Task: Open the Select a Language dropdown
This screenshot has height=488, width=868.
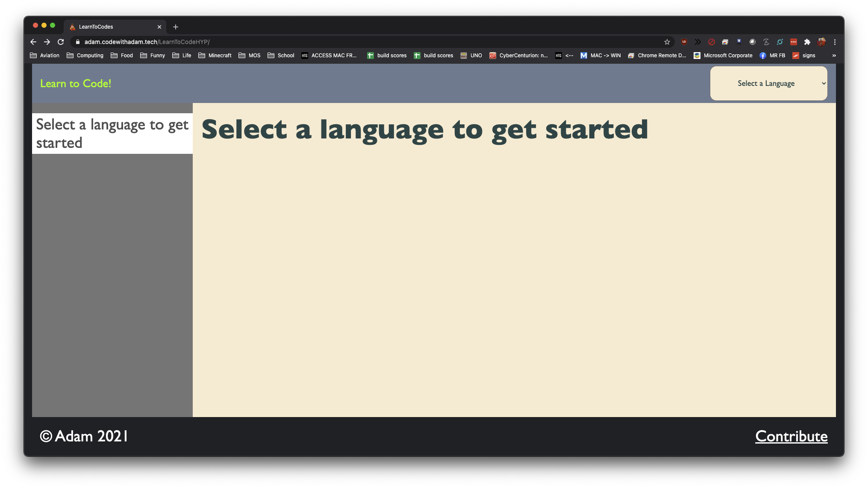Action: (768, 83)
